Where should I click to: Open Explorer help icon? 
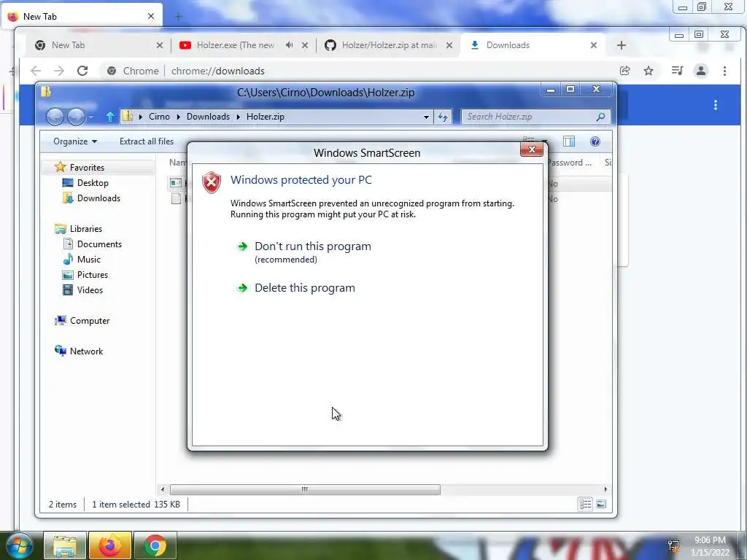coord(595,141)
